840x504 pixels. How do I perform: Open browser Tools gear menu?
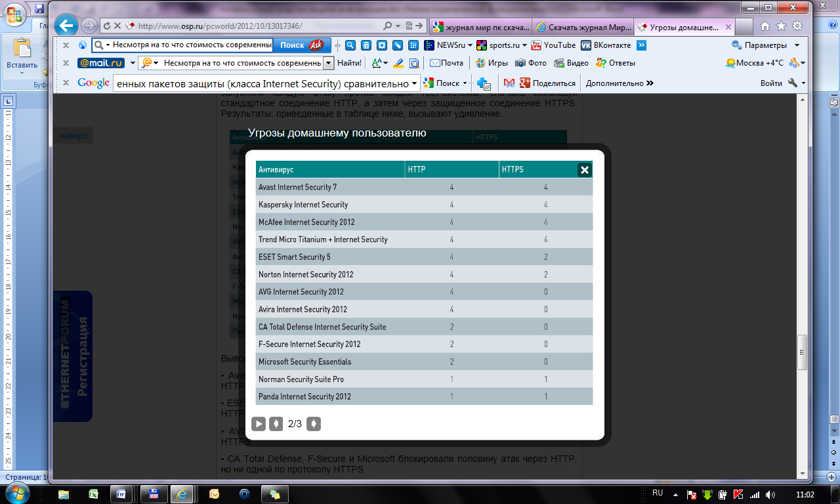[797, 26]
